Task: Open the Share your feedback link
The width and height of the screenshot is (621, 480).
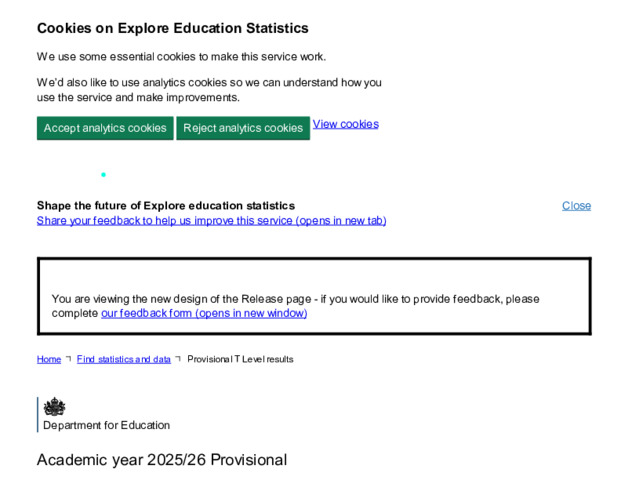Action: tap(211, 220)
